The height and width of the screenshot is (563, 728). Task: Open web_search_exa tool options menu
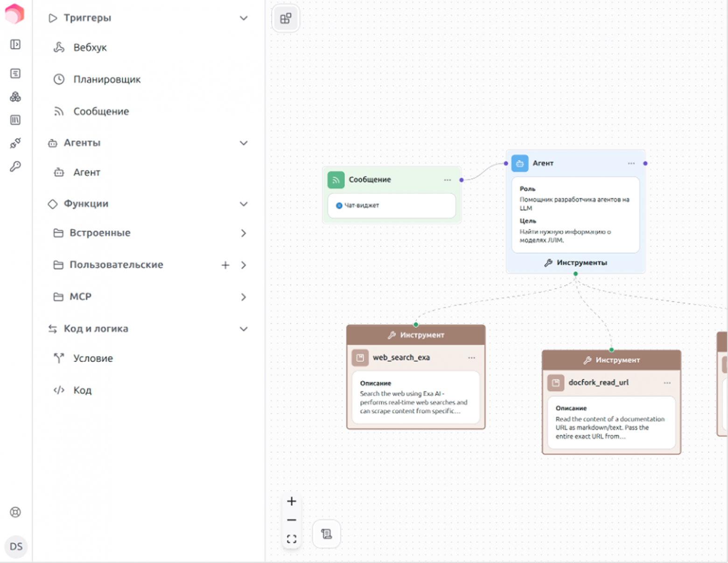point(472,358)
